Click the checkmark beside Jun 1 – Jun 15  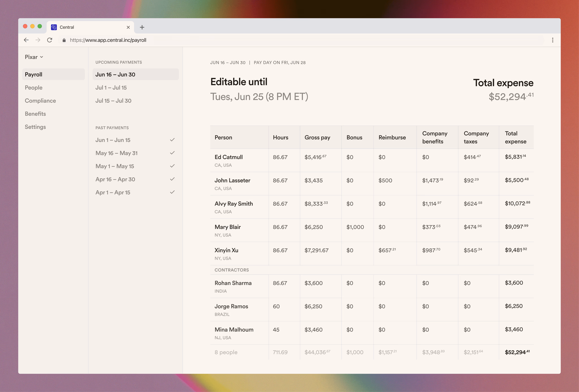coord(172,140)
